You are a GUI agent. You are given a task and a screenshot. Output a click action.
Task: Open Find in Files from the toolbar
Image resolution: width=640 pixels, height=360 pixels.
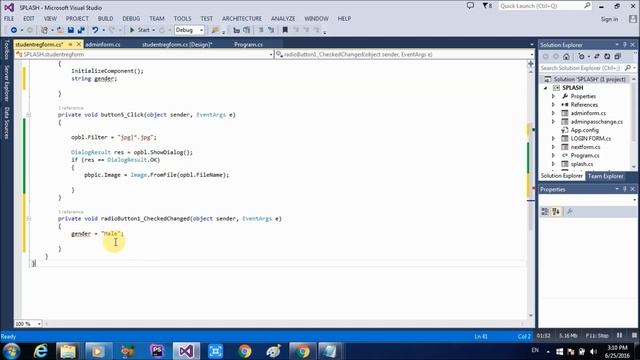click(x=215, y=30)
